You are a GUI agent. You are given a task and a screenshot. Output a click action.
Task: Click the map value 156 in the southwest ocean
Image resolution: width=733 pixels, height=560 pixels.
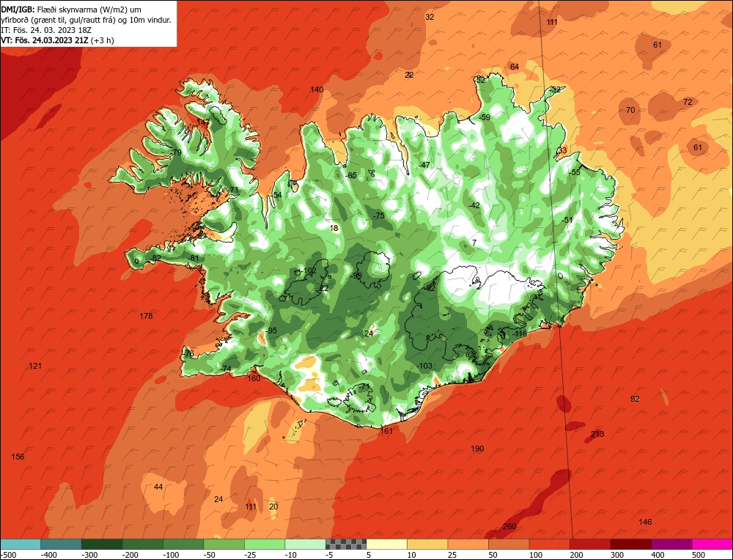point(18,457)
